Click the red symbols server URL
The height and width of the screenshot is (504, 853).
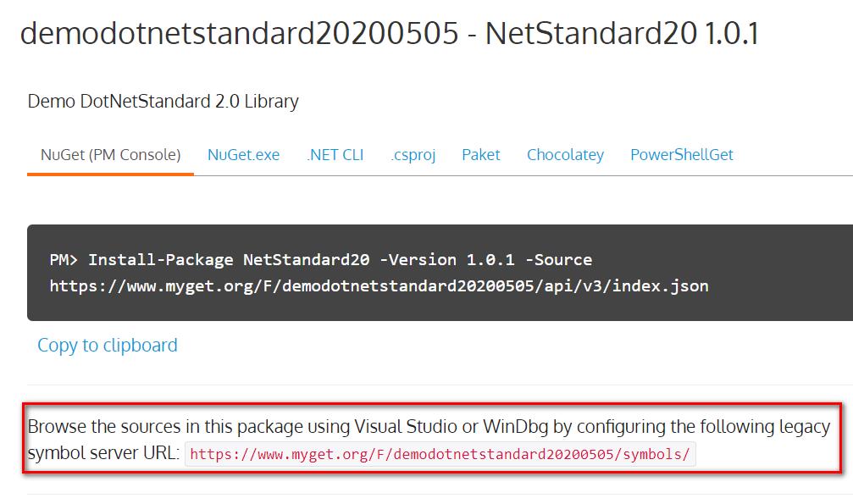pos(440,455)
